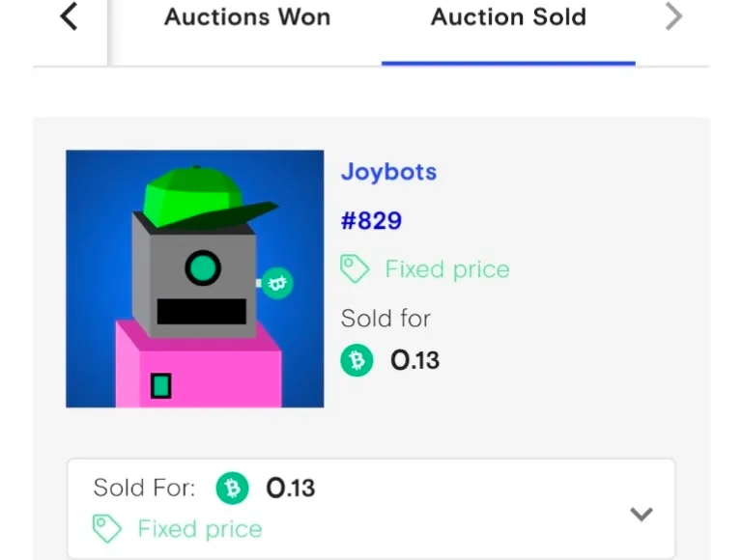Viewport: 742px width, 560px height.
Task: Click the Fixed price label in item details
Action: 447,269
